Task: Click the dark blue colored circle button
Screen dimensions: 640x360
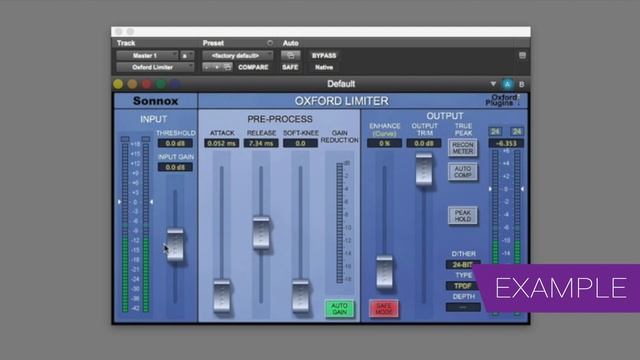Action: pos(175,84)
